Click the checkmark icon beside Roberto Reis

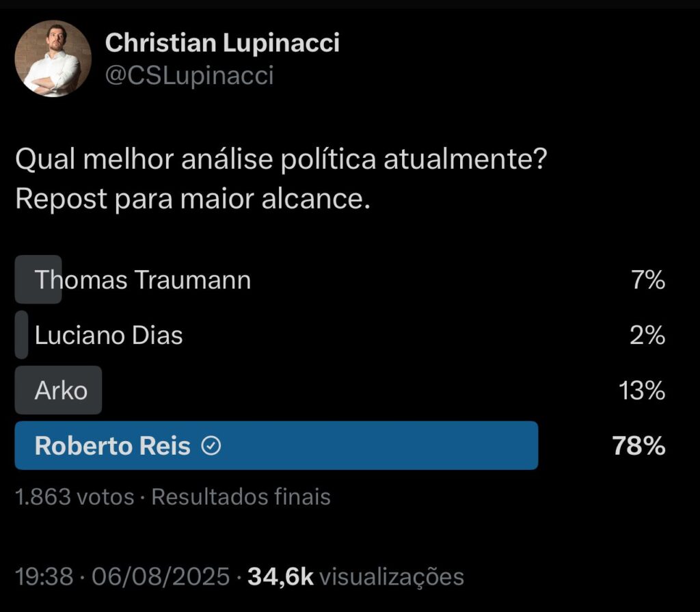pyautogui.click(x=212, y=447)
